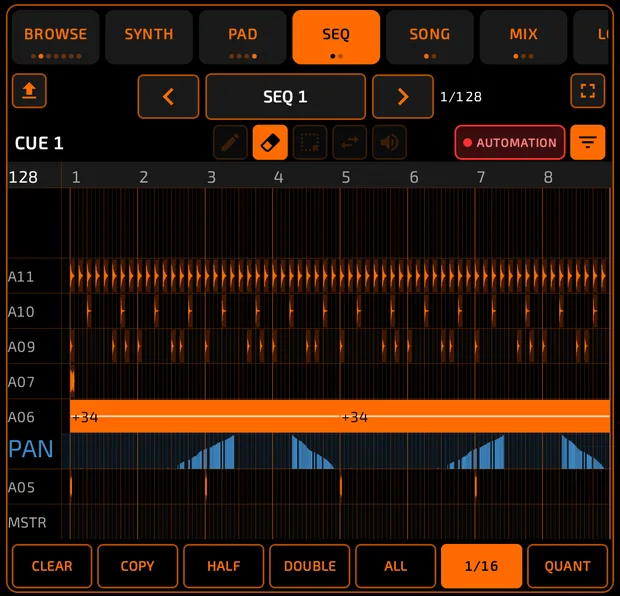Click the swap arrows tool icon
This screenshot has width=620, height=596.
350,142
